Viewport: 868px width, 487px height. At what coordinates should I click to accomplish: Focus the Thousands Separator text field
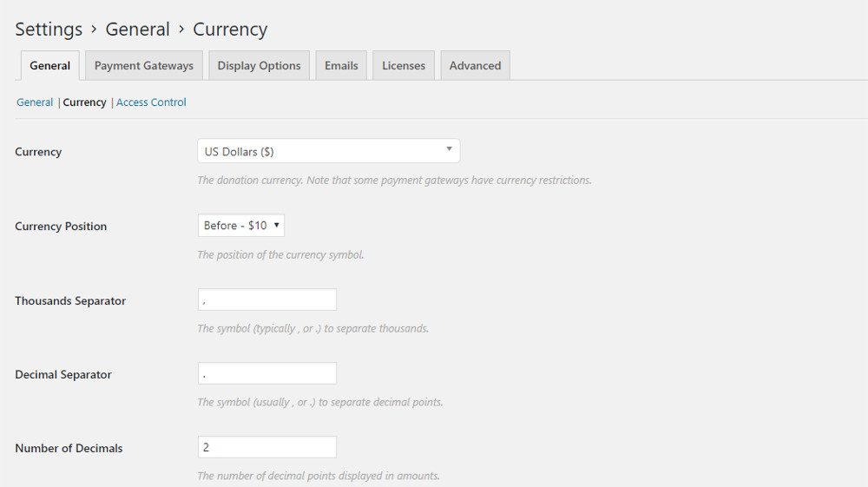point(267,299)
